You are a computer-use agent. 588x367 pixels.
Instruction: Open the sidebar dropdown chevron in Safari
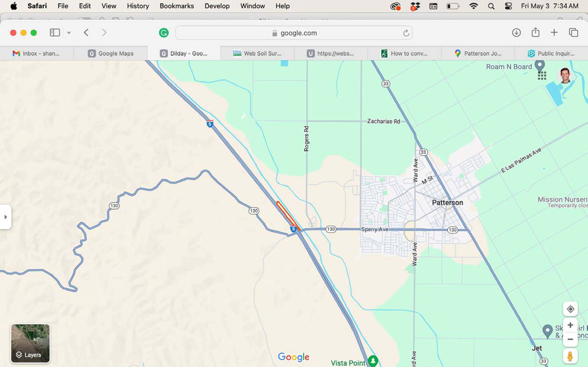[69, 32]
